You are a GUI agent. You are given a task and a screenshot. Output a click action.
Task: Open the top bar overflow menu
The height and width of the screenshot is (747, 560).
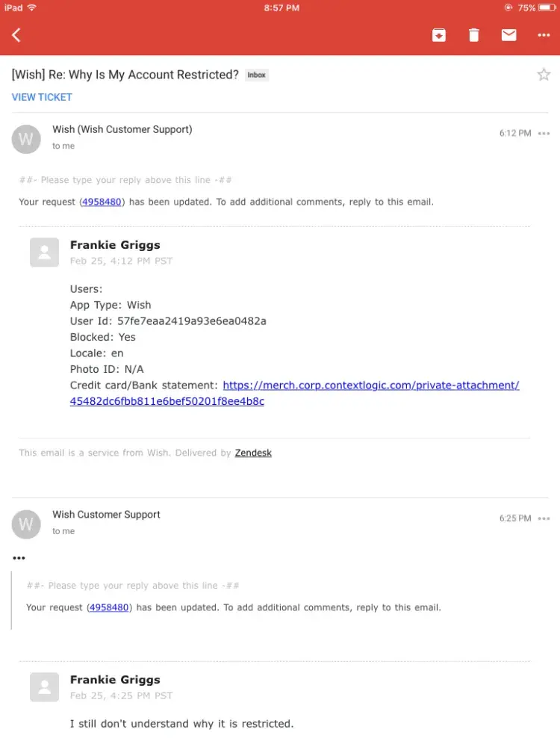[x=544, y=35]
